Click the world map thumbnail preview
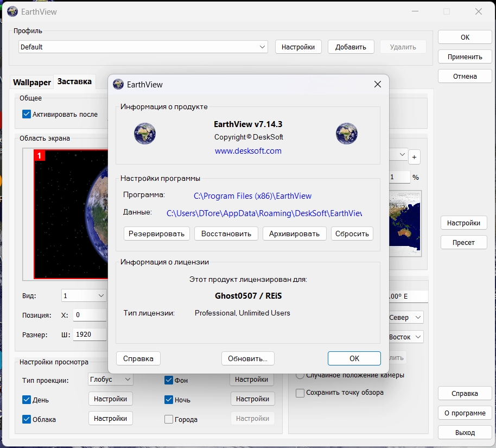The height and width of the screenshot is (448, 496). point(405,223)
